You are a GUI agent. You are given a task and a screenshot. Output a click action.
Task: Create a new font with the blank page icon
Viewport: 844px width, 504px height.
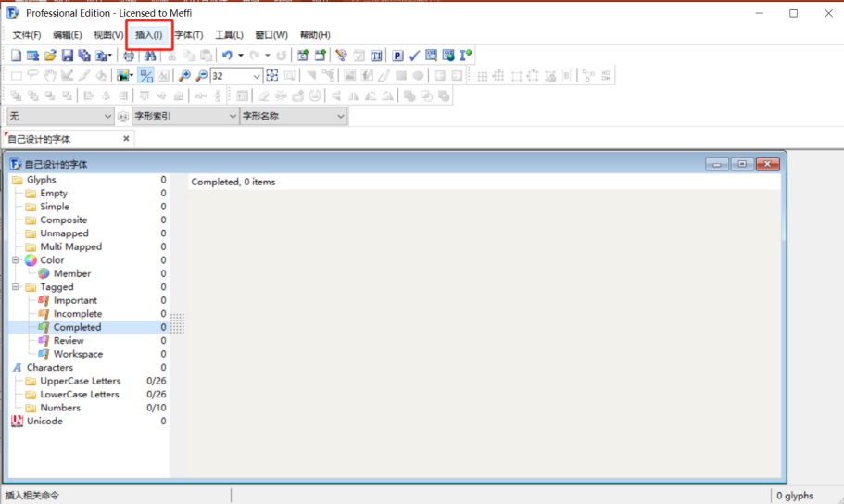(16, 55)
